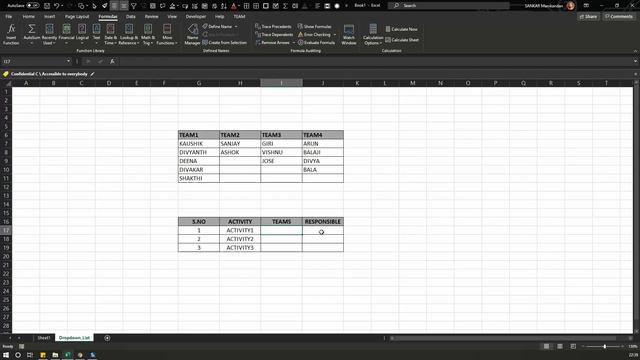The width and height of the screenshot is (640, 360).
Task: Click Remove Arrows
Action: coord(275,42)
